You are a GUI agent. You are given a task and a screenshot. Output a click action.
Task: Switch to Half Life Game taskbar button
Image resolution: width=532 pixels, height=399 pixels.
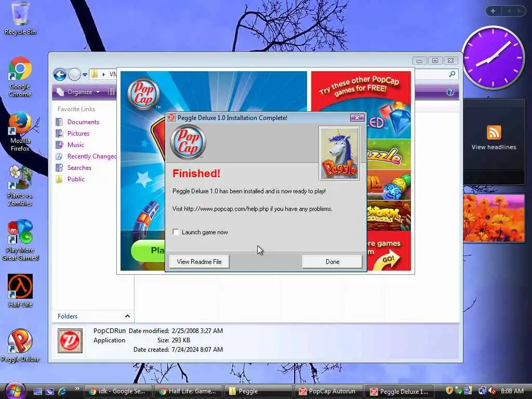click(188, 391)
